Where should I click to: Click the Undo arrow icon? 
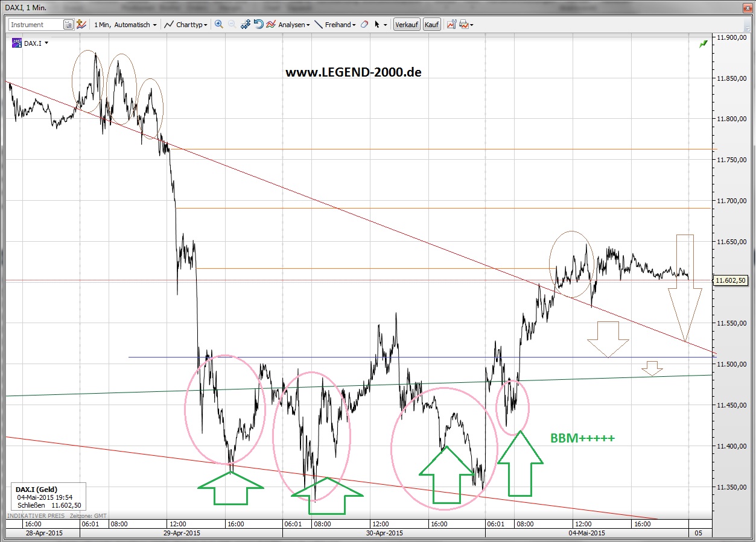click(259, 25)
